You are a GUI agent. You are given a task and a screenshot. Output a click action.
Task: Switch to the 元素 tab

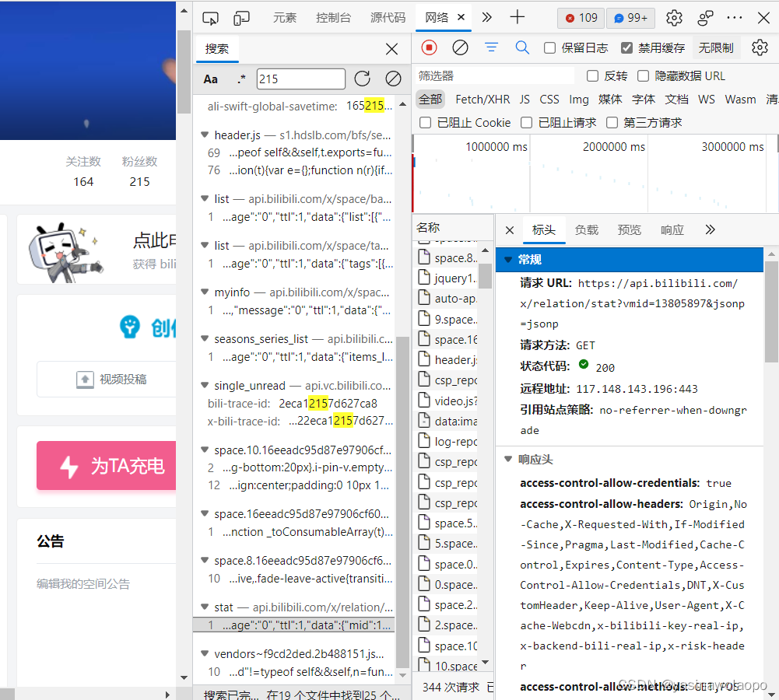click(285, 18)
